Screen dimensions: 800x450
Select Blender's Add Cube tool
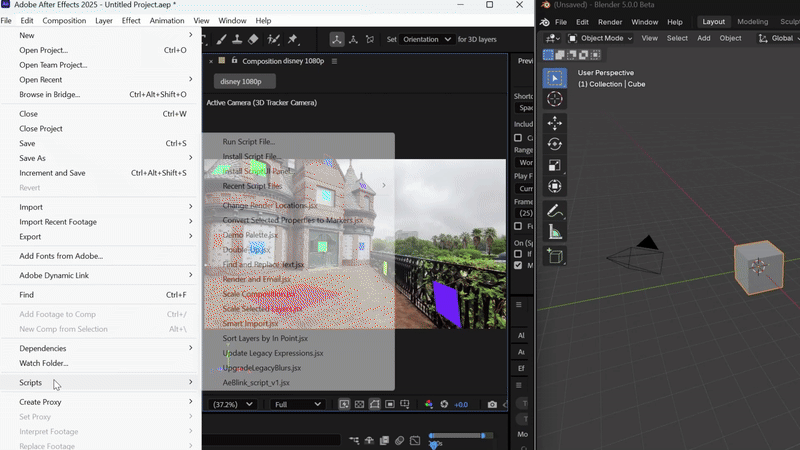(x=555, y=256)
